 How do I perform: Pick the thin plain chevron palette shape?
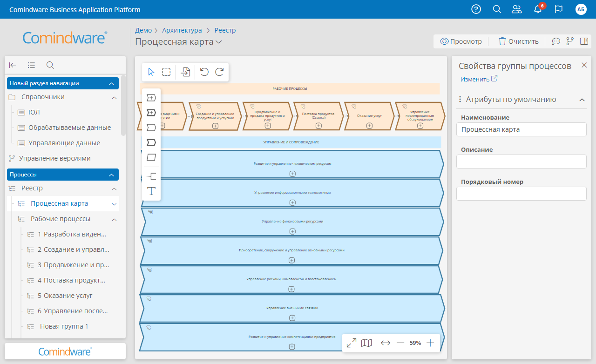151,127
